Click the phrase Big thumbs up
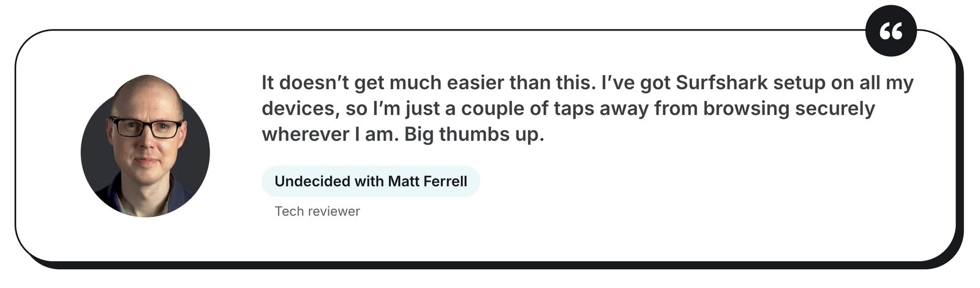Viewport: 980px width, 288px height. [x=474, y=135]
